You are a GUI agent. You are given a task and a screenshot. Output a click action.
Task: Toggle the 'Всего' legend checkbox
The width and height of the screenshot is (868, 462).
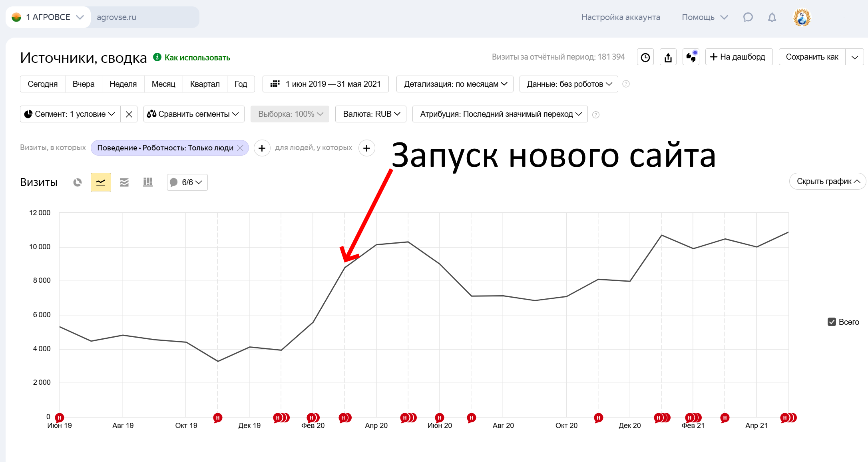(x=832, y=322)
